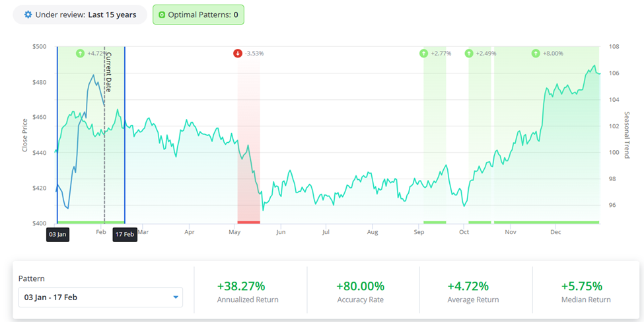This screenshot has width=644, height=322.
Task: Click the Apr month label on x-axis
Action: 190,232
